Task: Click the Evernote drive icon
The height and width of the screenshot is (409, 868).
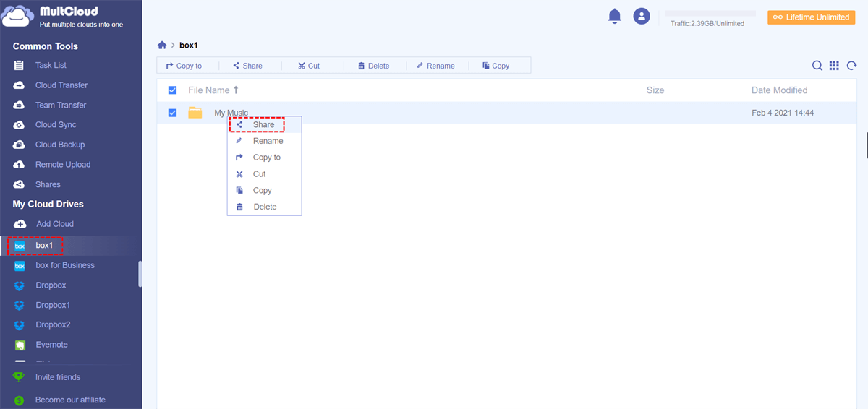Action: [x=20, y=345]
